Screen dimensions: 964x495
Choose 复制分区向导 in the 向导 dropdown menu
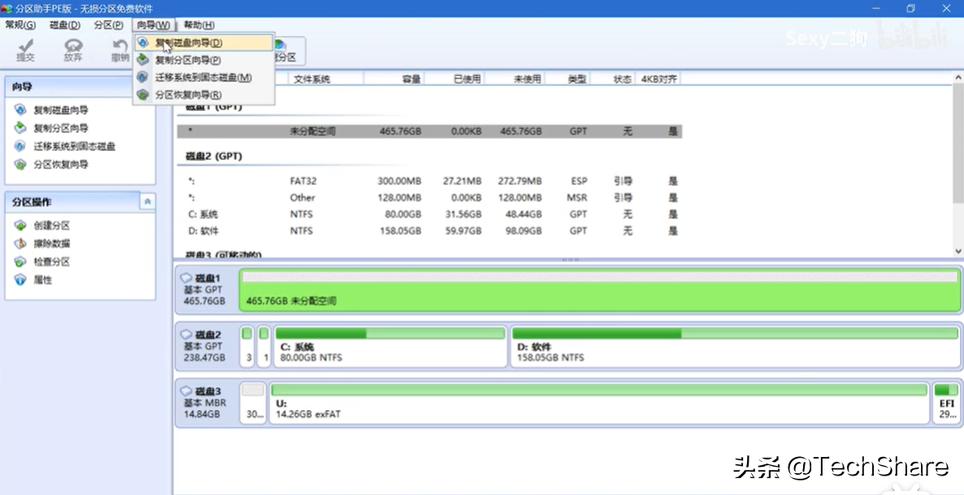(204, 60)
